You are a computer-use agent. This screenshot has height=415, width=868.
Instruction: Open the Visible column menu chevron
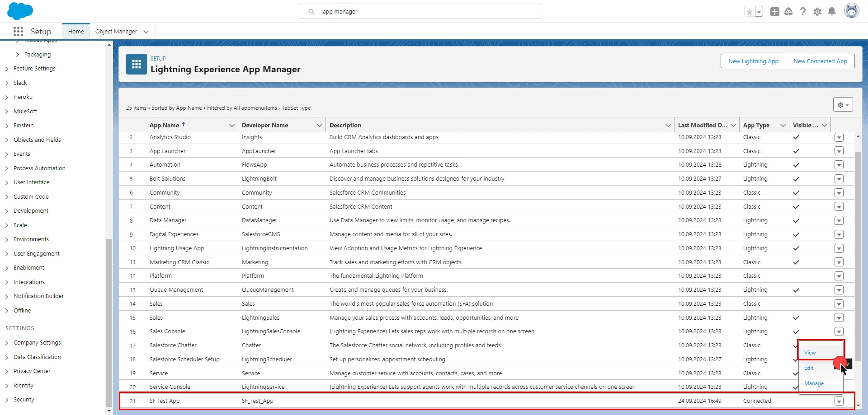coord(825,126)
